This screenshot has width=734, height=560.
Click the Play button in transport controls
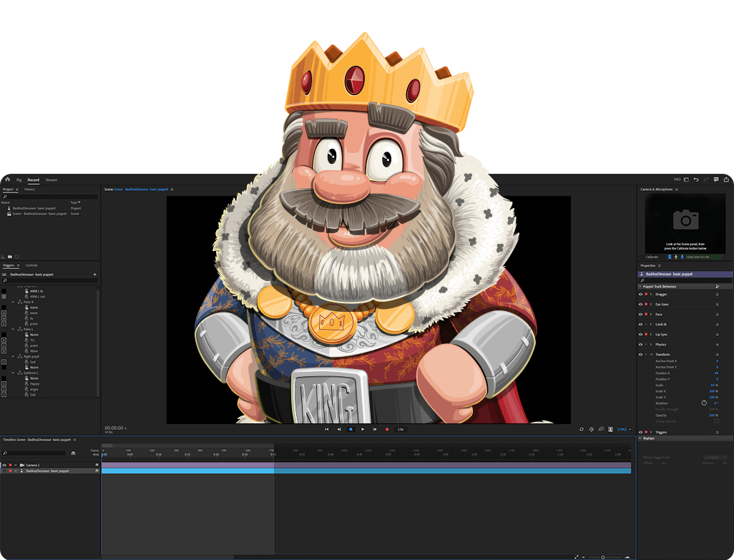(x=363, y=429)
